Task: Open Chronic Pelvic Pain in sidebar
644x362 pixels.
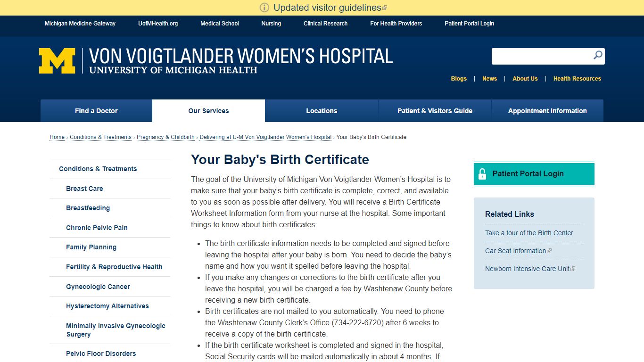Action: point(97,228)
